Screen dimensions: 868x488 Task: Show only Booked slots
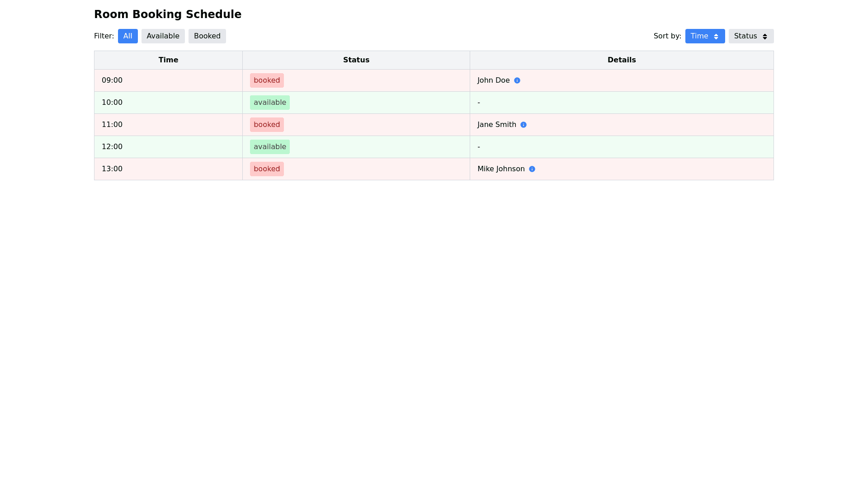click(x=207, y=36)
